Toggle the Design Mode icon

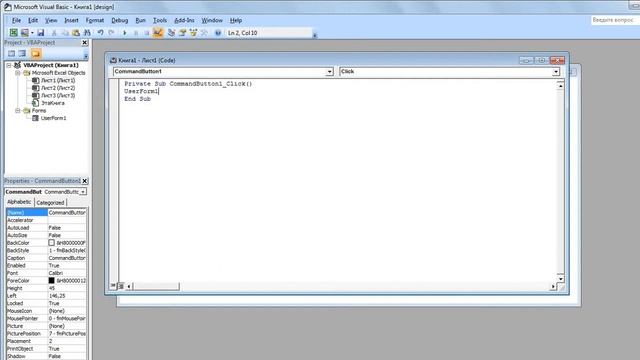click(x=158, y=33)
